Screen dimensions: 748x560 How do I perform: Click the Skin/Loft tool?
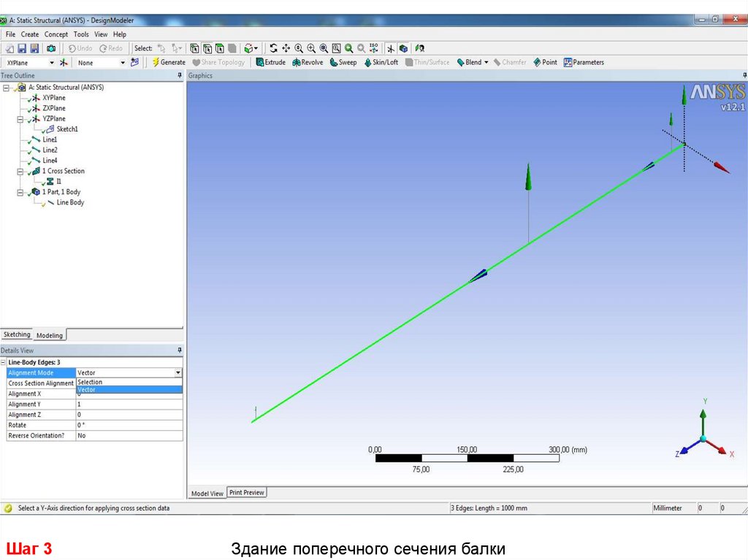tap(380, 63)
